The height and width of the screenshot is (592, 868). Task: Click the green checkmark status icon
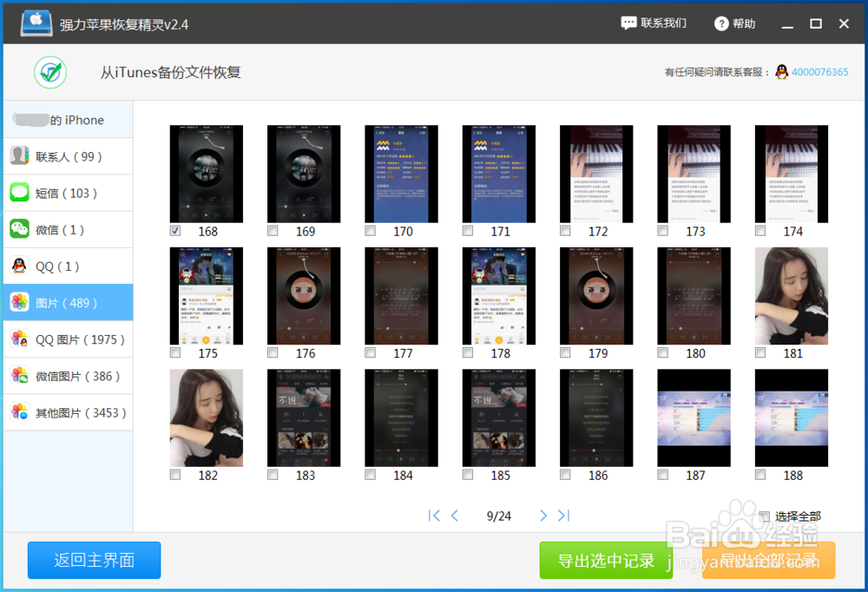click(x=49, y=72)
